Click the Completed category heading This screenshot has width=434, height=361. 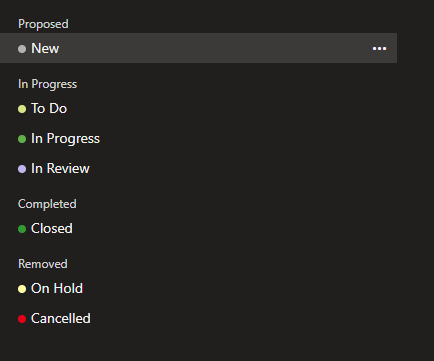(47, 204)
